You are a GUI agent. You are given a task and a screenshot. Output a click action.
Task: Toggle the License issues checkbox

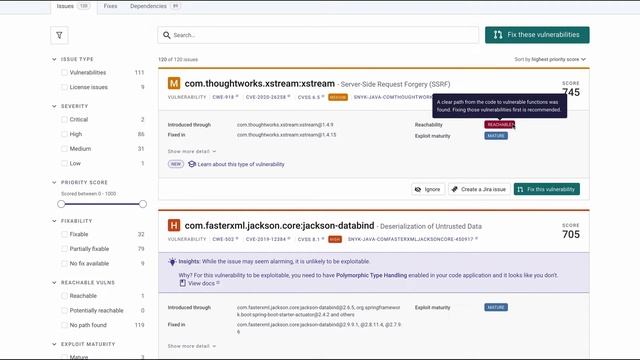[x=64, y=87]
